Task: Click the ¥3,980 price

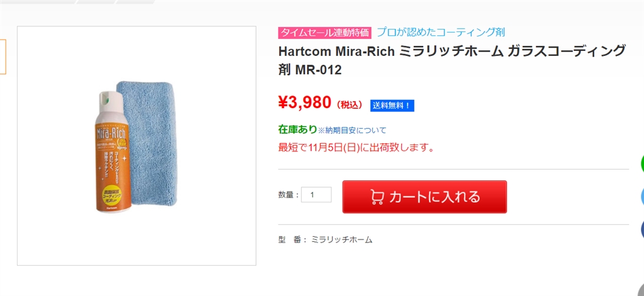Action: click(304, 102)
